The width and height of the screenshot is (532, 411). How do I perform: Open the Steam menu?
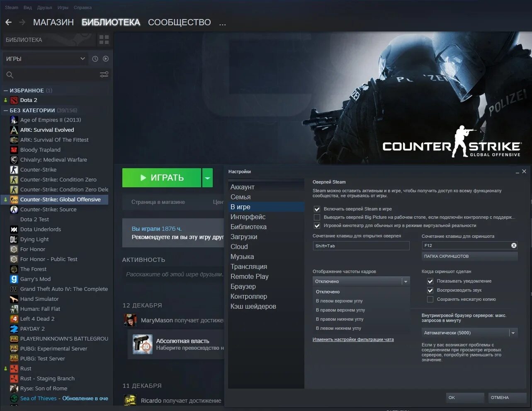point(12,7)
